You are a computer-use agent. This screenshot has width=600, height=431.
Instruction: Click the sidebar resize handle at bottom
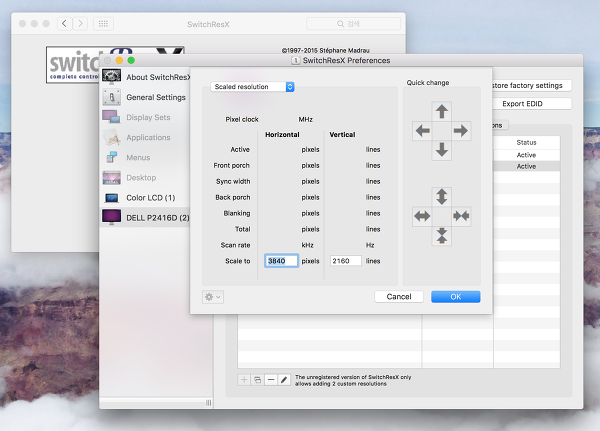click(209, 402)
